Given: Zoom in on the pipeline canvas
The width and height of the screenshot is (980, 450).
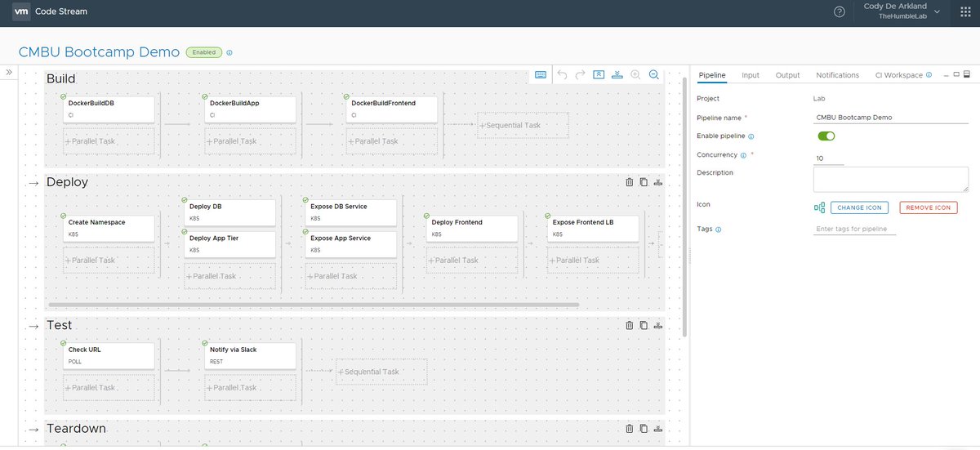Looking at the screenshot, I should (x=636, y=75).
